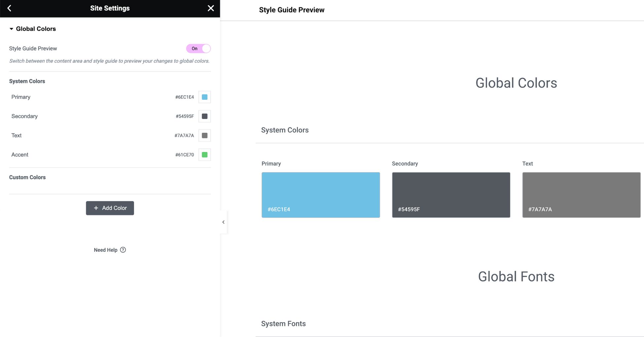The image size is (644, 337).
Task: Click the Need Help question mark icon
Action: [123, 250]
